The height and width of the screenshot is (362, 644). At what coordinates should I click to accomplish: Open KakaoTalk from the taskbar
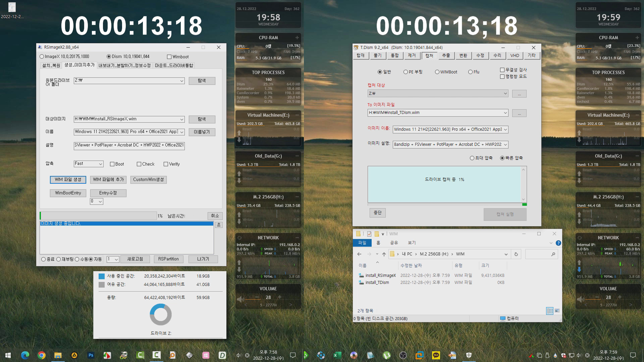436,355
